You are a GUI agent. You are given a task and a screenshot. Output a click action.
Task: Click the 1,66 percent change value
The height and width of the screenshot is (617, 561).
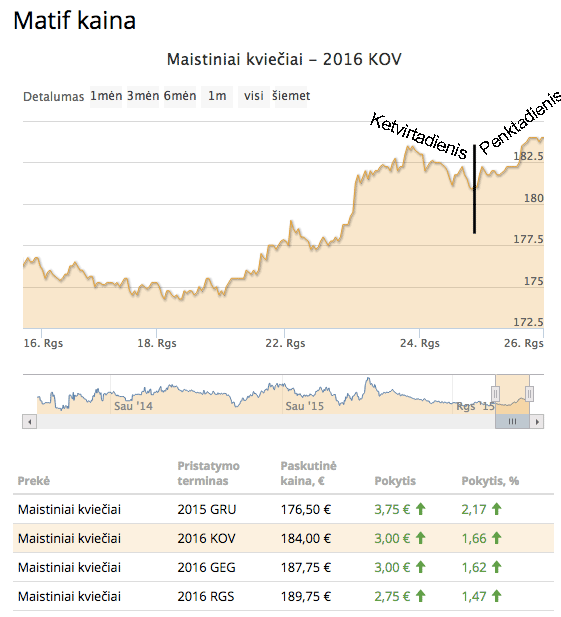(x=474, y=538)
